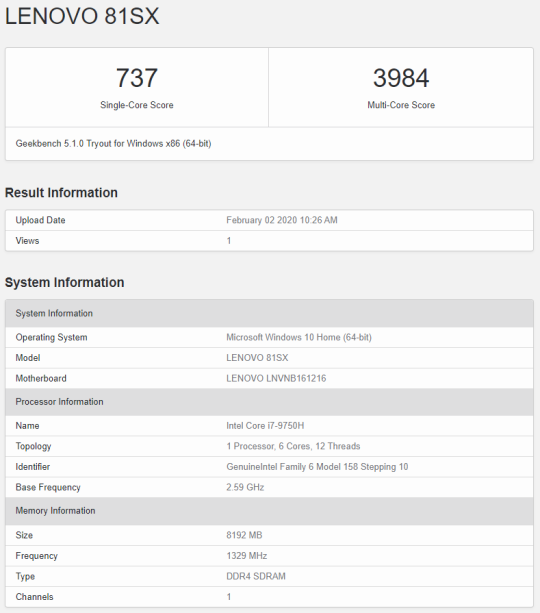Click the GenuineIntel Family 6 identifier text

pyautogui.click(x=317, y=467)
